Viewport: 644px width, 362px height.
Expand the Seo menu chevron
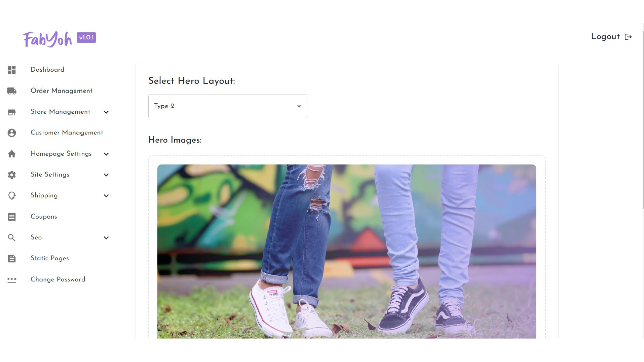106,238
